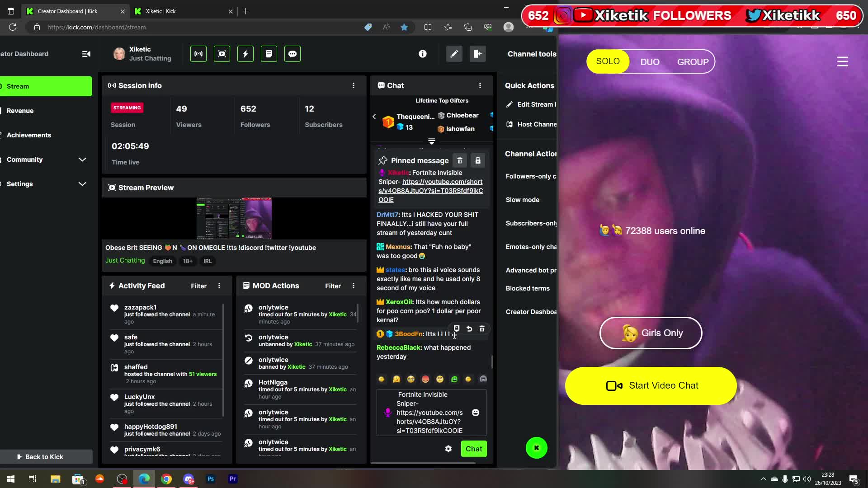This screenshot has width=868, height=488.
Task: Open chat settings via gear icon
Action: (x=448, y=449)
